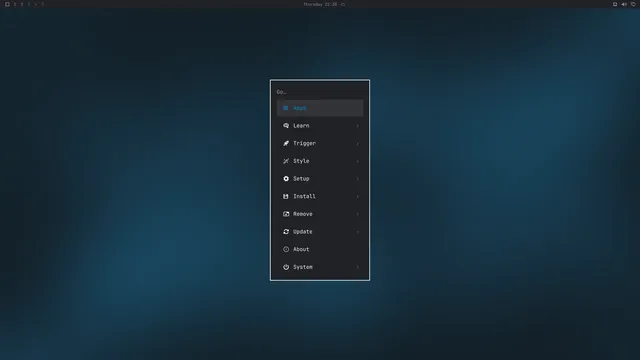The height and width of the screenshot is (360, 640).
Task: Expand the Learn submenu chevron
Action: click(x=358, y=126)
